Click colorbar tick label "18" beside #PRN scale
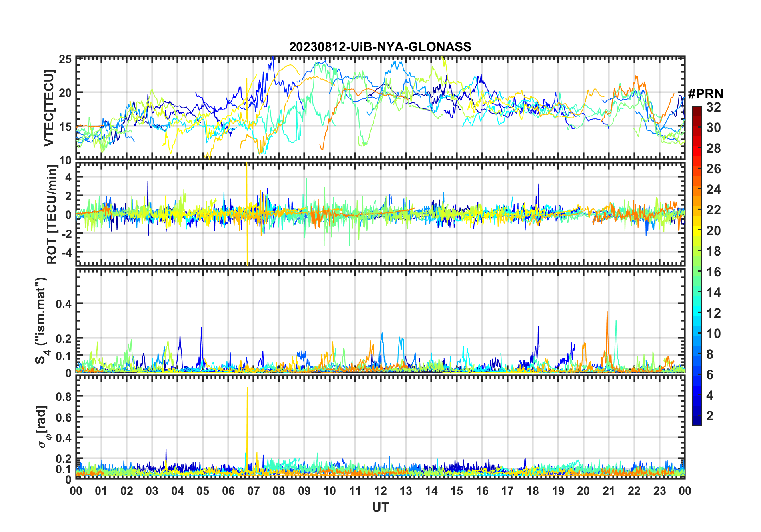Image resolution: width=761 pixels, height=532 pixels. (x=713, y=251)
